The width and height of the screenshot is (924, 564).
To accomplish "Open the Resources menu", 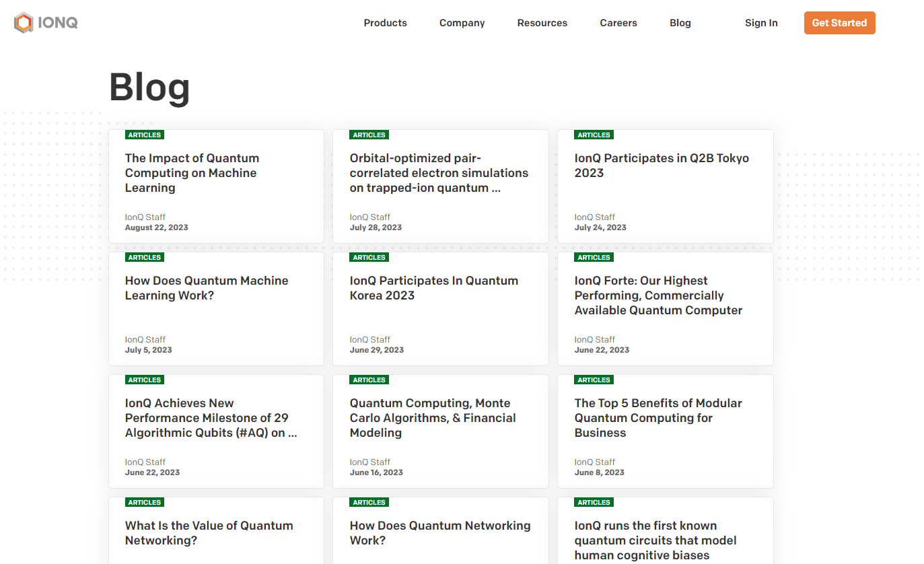I will (542, 23).
